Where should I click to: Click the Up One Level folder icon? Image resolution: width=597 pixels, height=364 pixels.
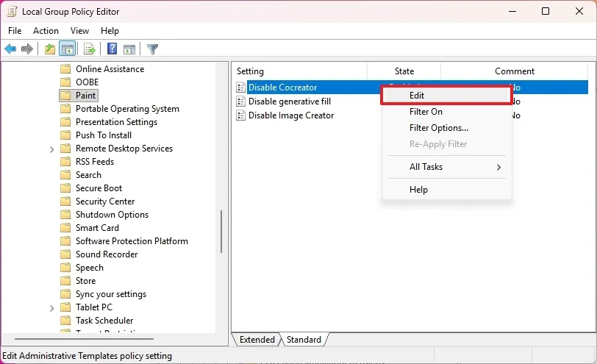click(49, 49)
